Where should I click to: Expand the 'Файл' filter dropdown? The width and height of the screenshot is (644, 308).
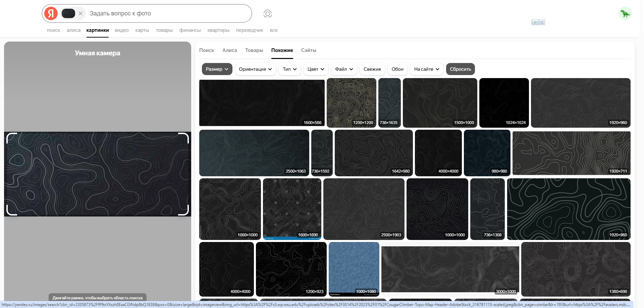[344, 69]
